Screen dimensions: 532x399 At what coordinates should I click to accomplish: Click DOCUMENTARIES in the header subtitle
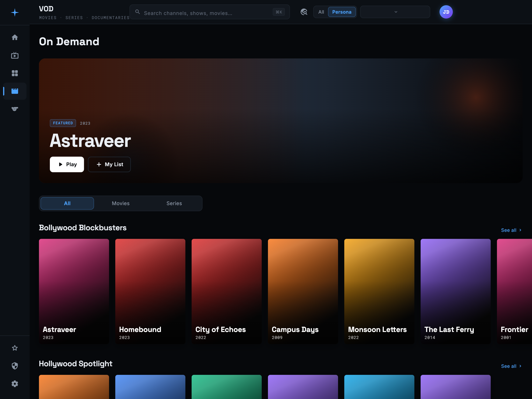pos(111,18)
